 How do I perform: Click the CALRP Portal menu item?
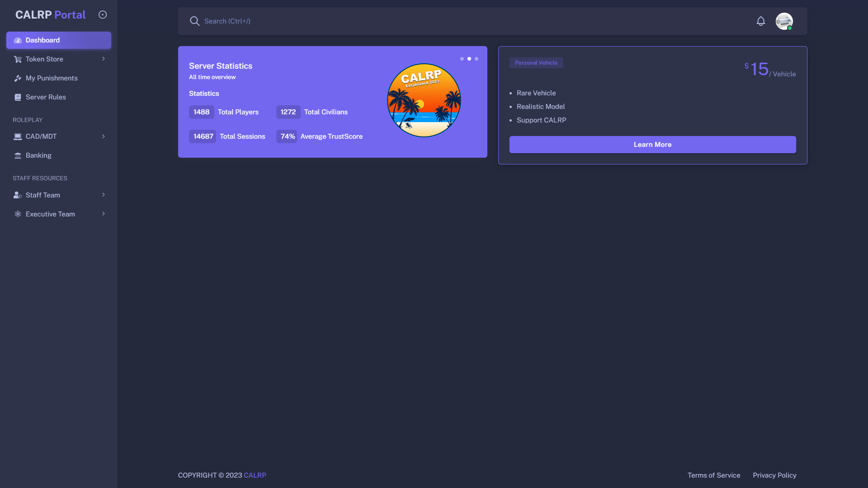pyautogui.click(x=51, y=14)
